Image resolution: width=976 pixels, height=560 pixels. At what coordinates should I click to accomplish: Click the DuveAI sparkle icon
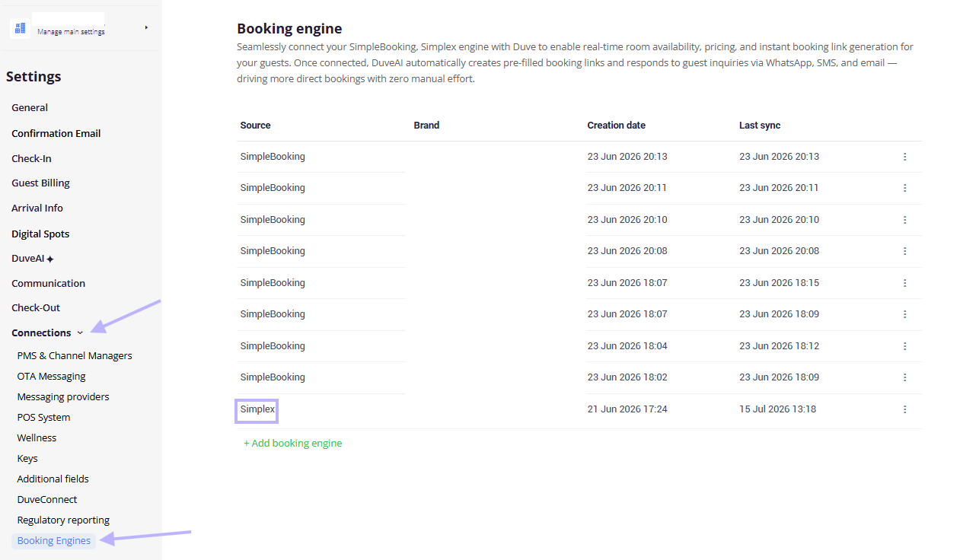(50, 259)
